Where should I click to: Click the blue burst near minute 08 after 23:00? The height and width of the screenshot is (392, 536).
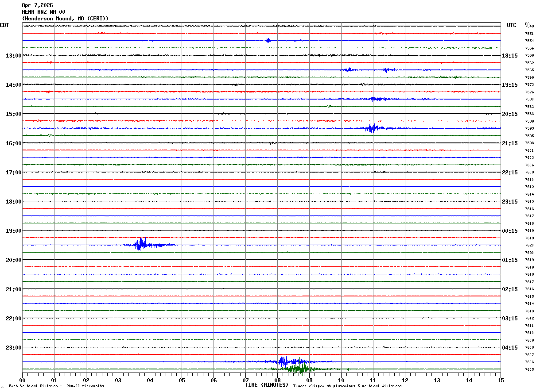point(284,361)
